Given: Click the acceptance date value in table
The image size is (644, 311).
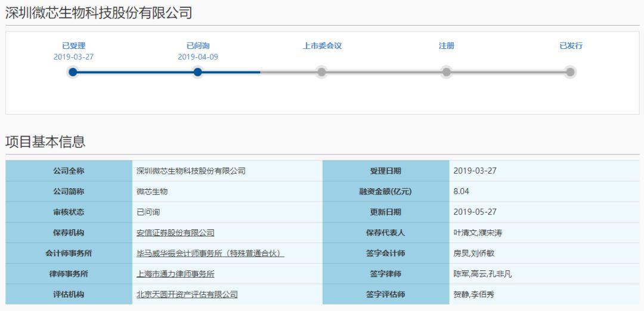Looking at the screenshot, I should click(x=475, y=171).
